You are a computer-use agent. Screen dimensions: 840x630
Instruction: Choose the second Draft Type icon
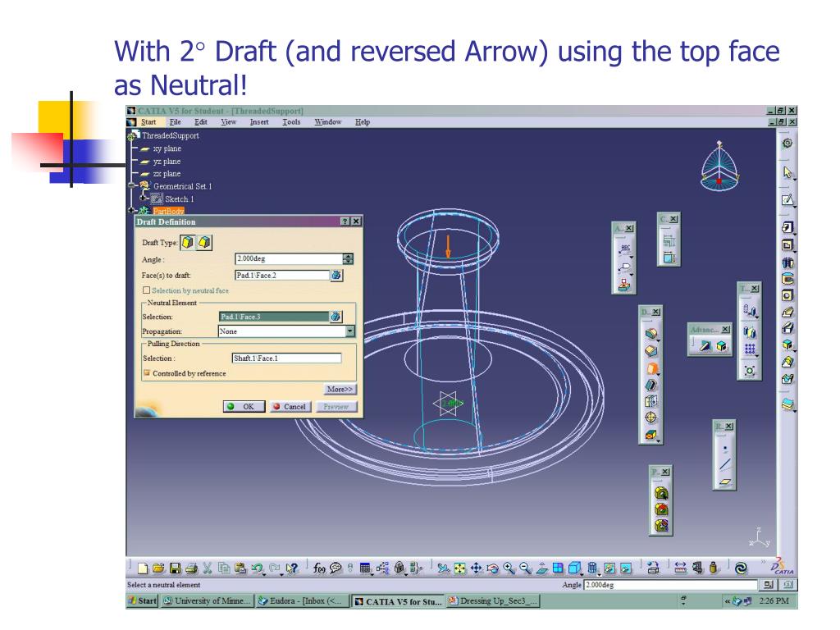[204, 243]
